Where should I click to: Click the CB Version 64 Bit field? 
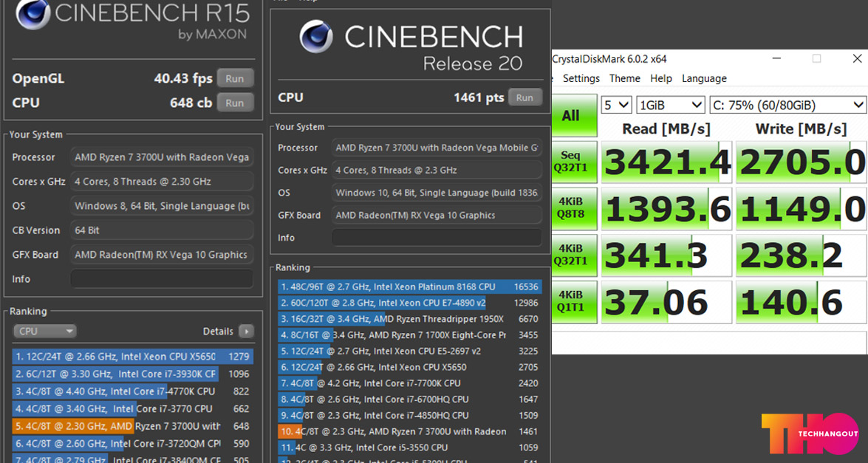162,230
